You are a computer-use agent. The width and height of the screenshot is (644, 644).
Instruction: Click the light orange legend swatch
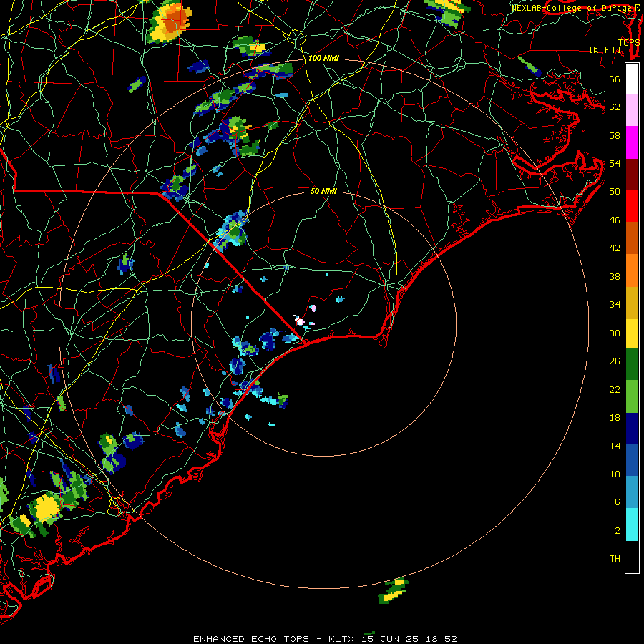click(632, 270)
